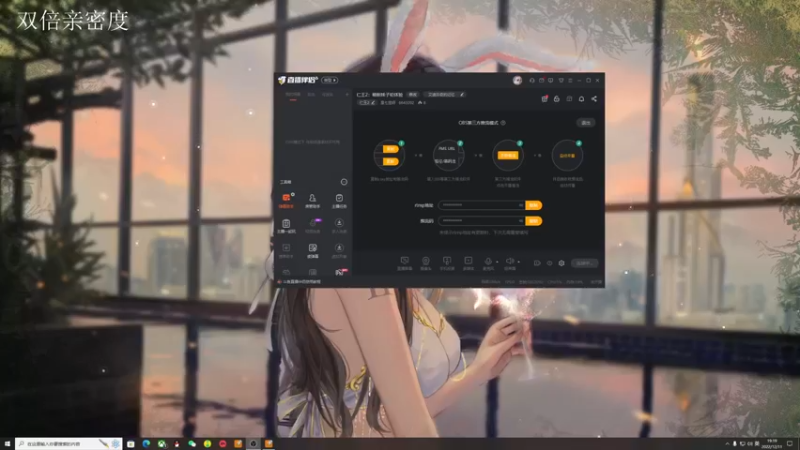This screenshot has height=450, width=800.
Task: Switch to the second scene tab
Action: 311,95
